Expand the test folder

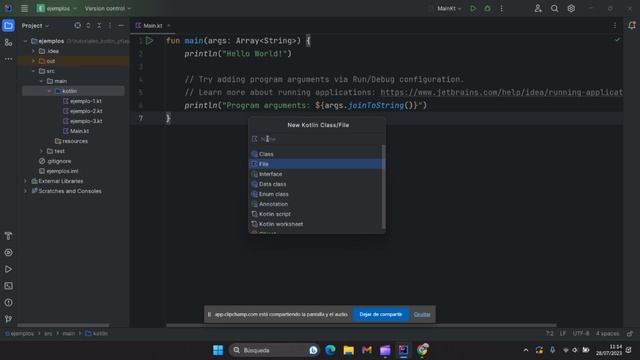point(42,151)
